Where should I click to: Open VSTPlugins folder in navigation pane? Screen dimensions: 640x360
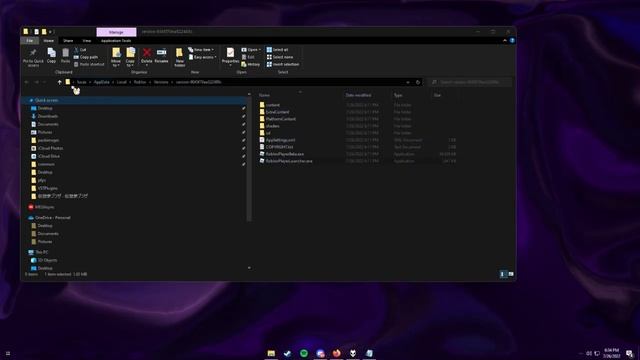[x=47, y=188]
